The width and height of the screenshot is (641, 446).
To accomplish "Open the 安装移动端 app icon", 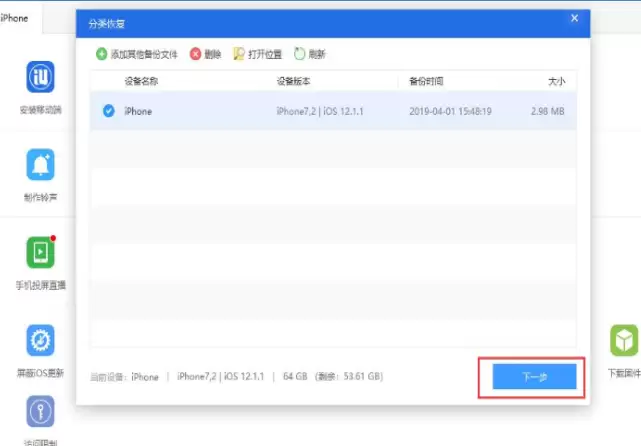I will (40, 77).
